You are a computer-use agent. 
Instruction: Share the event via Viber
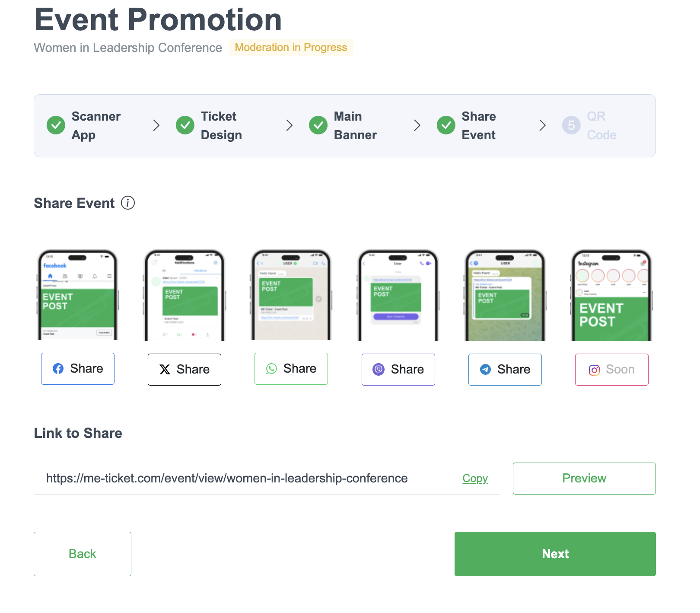(x=398, y=370)
